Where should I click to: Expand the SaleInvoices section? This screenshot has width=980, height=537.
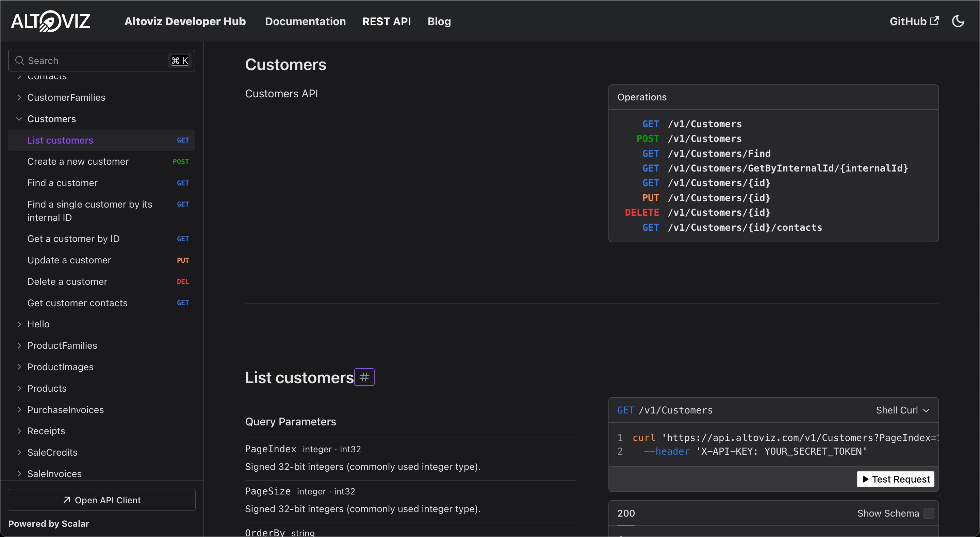102,473
